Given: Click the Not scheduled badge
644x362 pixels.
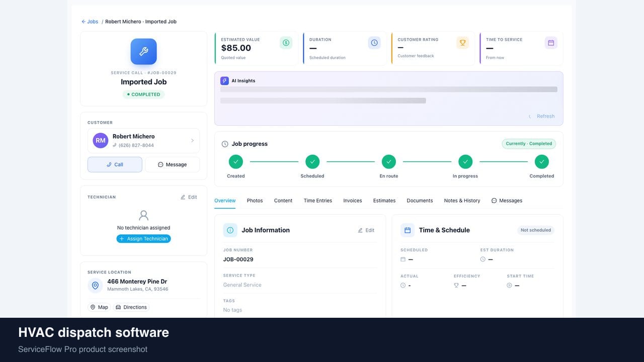Looking at the screenshot, I should pyautogui.click(x=536, y=230).
